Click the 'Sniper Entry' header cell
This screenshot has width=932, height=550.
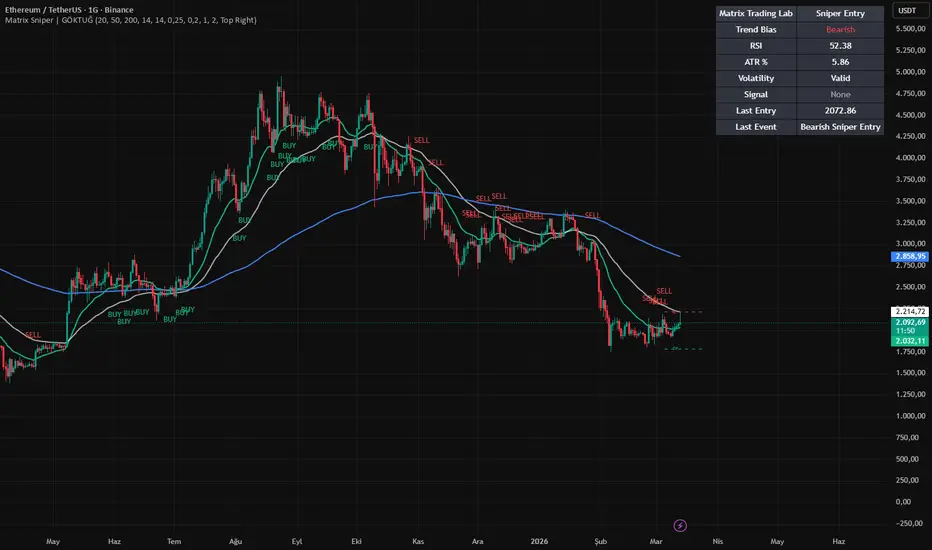point(840,13)
